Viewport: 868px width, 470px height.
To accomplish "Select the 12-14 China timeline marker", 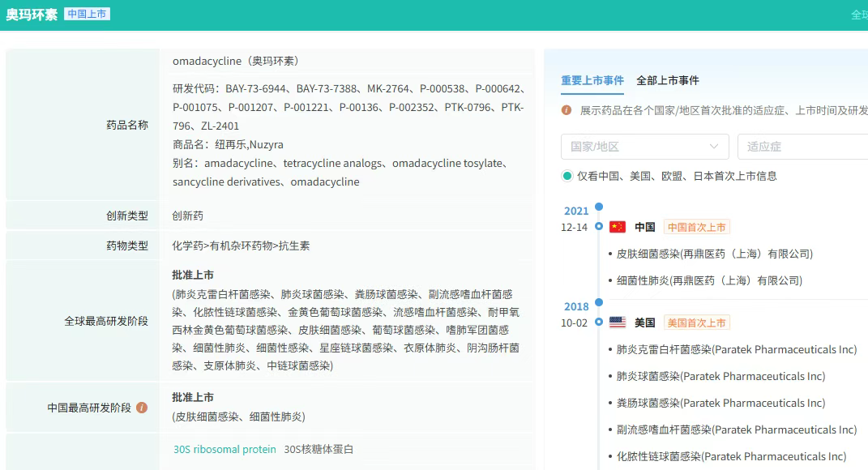I will click(x=599, y=227).
